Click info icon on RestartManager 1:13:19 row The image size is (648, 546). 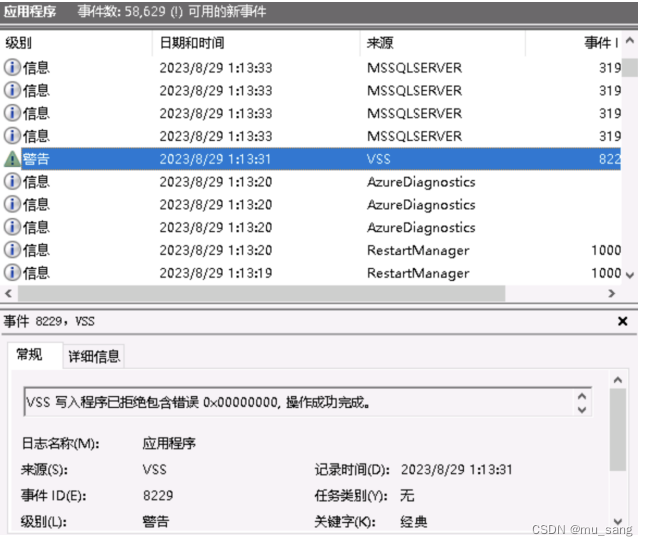tap(12, 273)
